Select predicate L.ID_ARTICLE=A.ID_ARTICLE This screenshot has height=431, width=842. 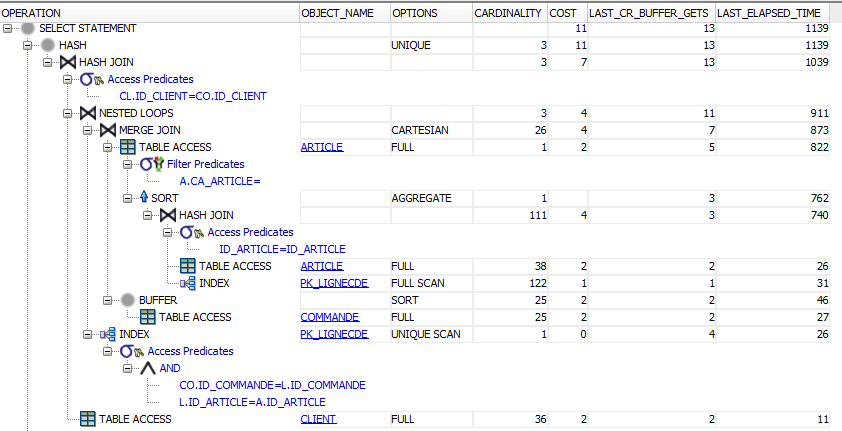point(252,403)
